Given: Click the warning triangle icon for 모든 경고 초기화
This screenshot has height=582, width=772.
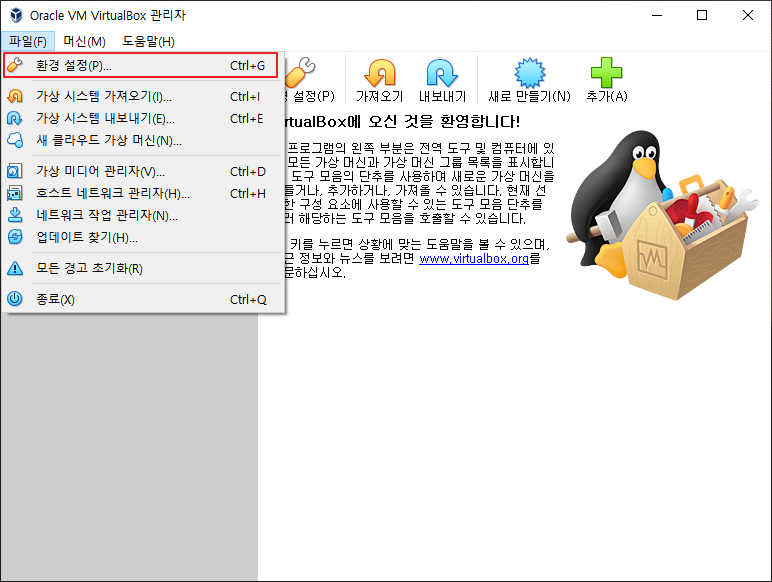Looking at the screenshot, I should pos(15,268).
